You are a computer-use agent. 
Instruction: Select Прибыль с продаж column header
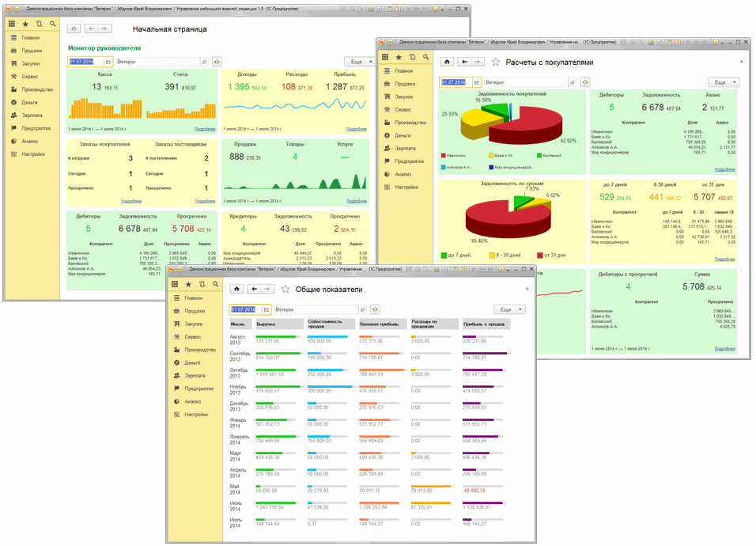(486, 324)
